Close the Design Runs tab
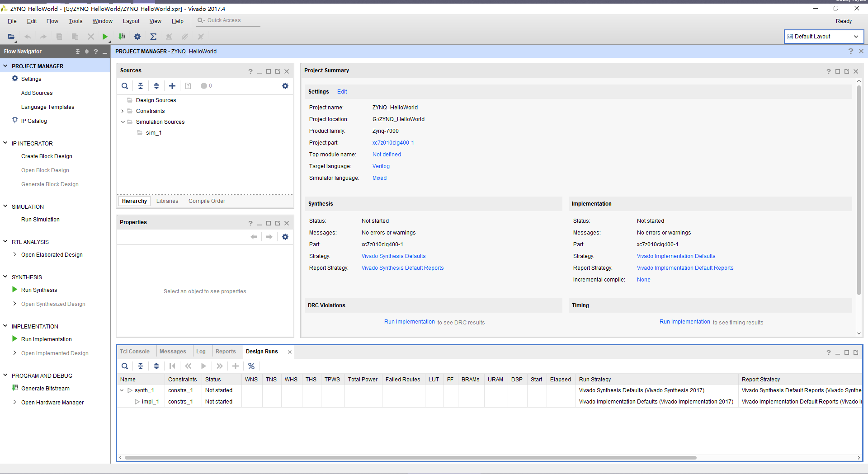This screenshot has width=868, height=474. coord(290,352)
